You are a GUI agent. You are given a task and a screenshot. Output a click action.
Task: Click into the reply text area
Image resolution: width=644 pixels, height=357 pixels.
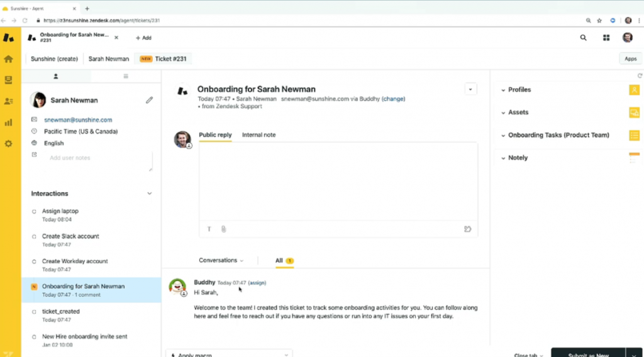pyautogui.click(x=338, y=182)
